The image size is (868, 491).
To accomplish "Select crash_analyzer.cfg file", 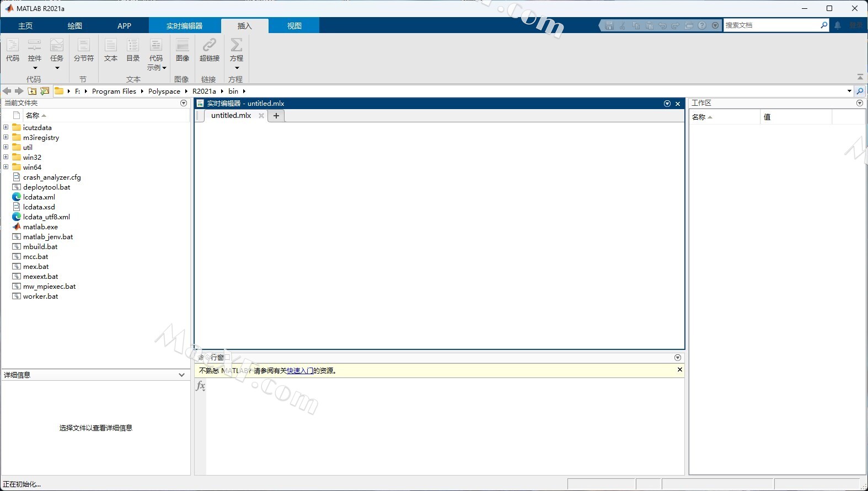I will click(x=52, y=177).
